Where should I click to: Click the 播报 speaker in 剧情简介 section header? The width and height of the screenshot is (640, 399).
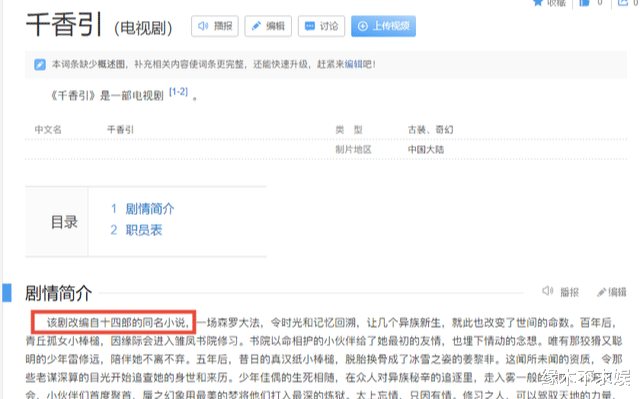tap(560, 292)
